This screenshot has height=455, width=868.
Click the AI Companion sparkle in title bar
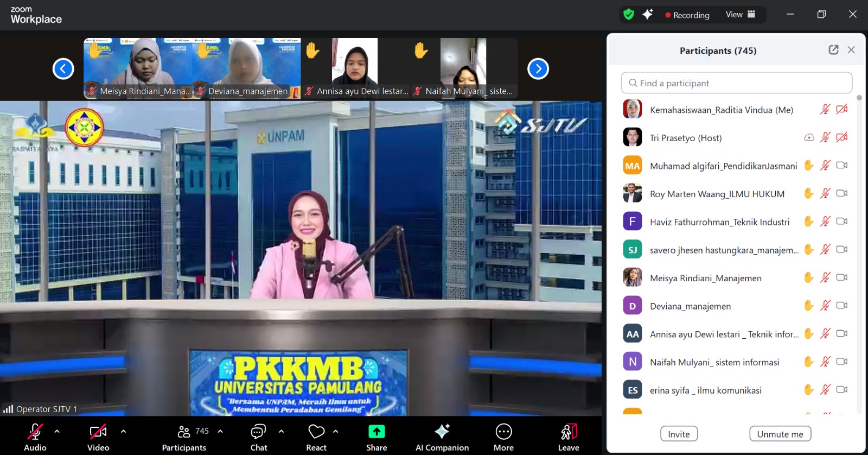coord(648,15)
